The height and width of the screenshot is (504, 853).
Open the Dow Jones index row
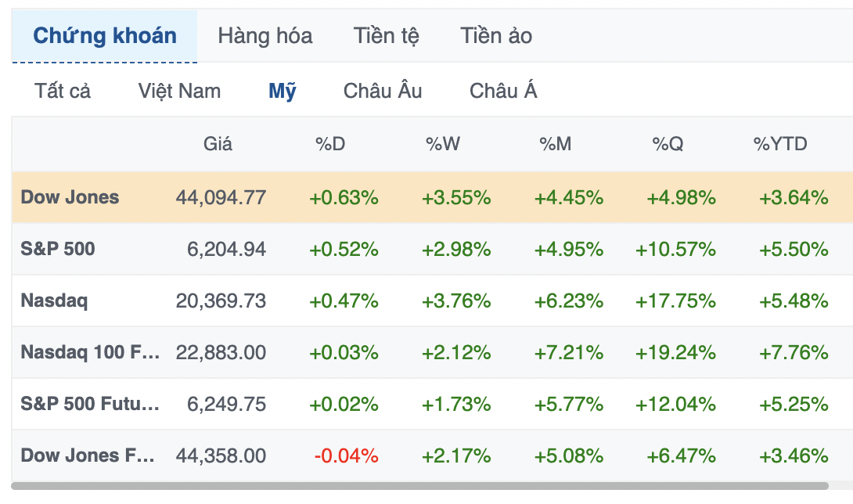coord(70,197)
